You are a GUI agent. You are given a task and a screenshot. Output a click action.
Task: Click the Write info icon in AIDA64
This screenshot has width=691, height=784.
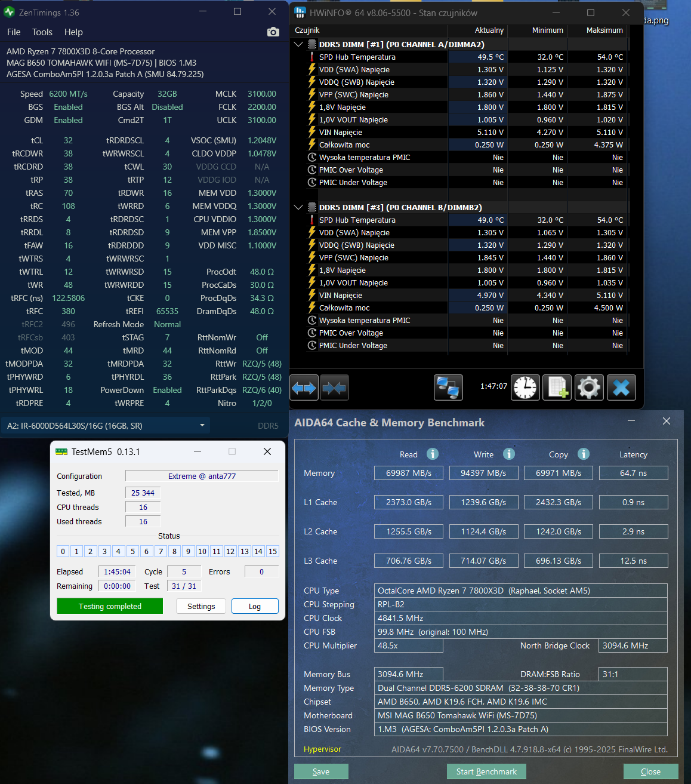click(x=509, y=454)
